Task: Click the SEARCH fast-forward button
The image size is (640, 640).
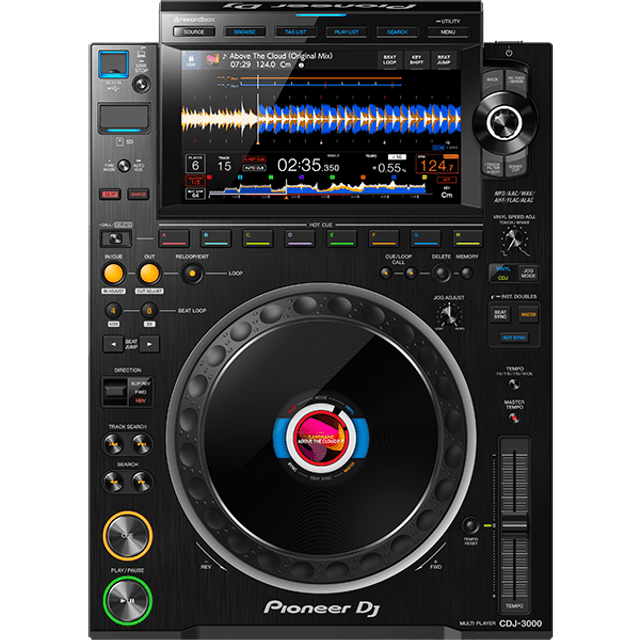Action: tap(141, 482)
